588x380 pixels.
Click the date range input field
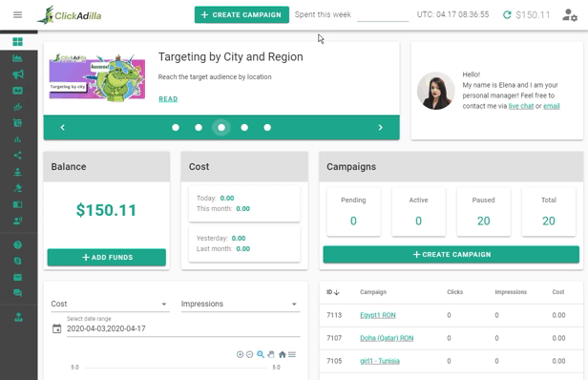click(x=183, y=328)
